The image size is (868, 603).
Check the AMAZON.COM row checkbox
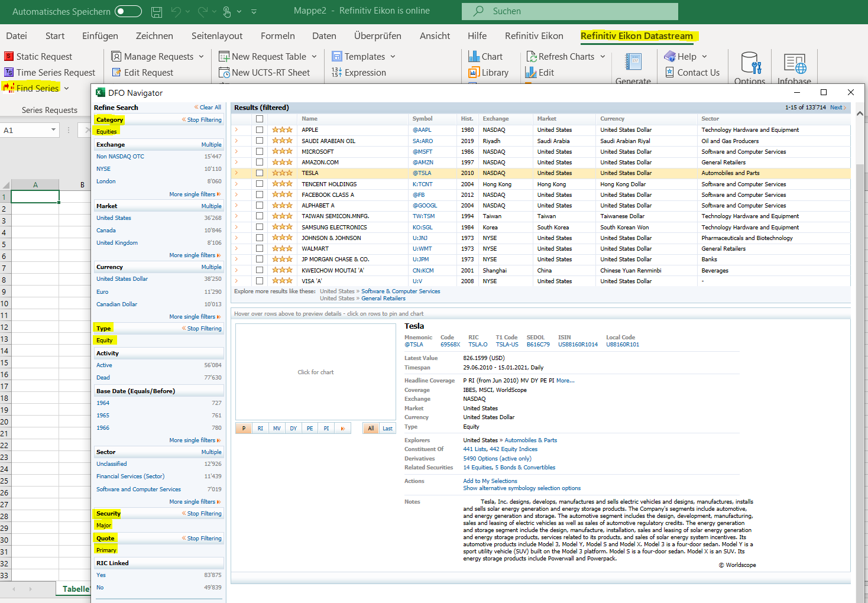(x=260, y=162)
